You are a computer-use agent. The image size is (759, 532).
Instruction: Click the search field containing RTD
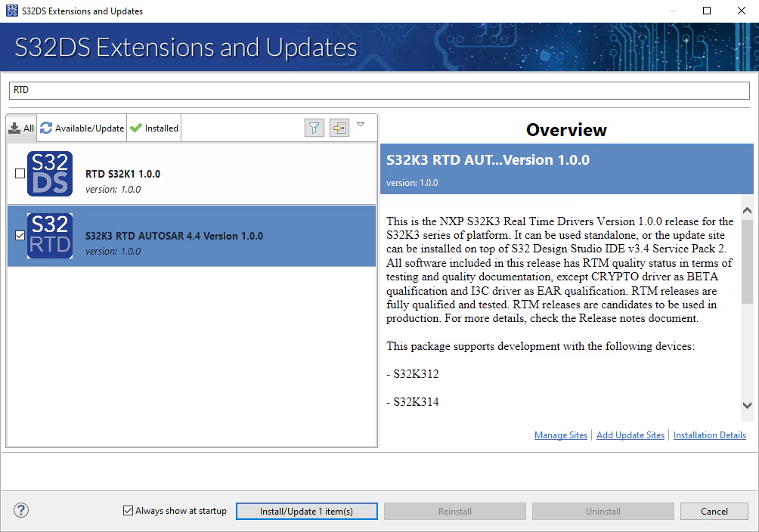click(379, 90)
